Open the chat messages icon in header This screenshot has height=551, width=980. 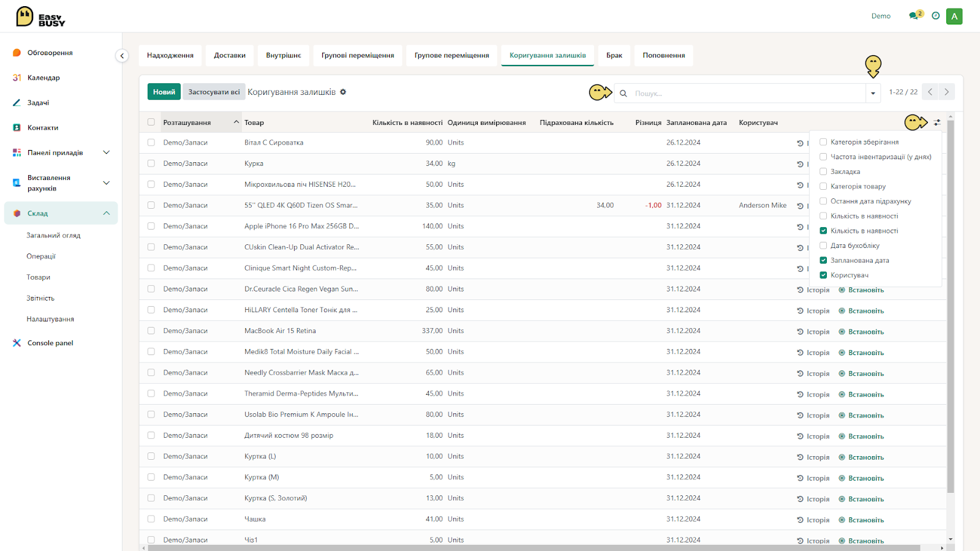click(x=915, y=15)
